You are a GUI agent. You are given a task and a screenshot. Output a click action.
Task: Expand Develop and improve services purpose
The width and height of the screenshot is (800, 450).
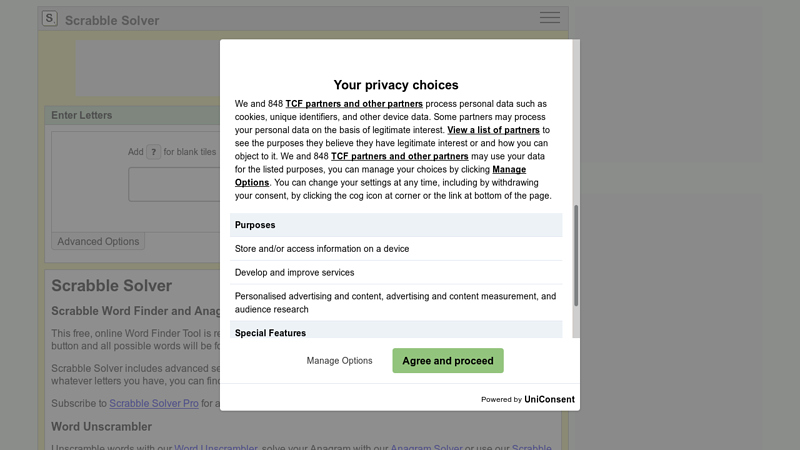396,272
